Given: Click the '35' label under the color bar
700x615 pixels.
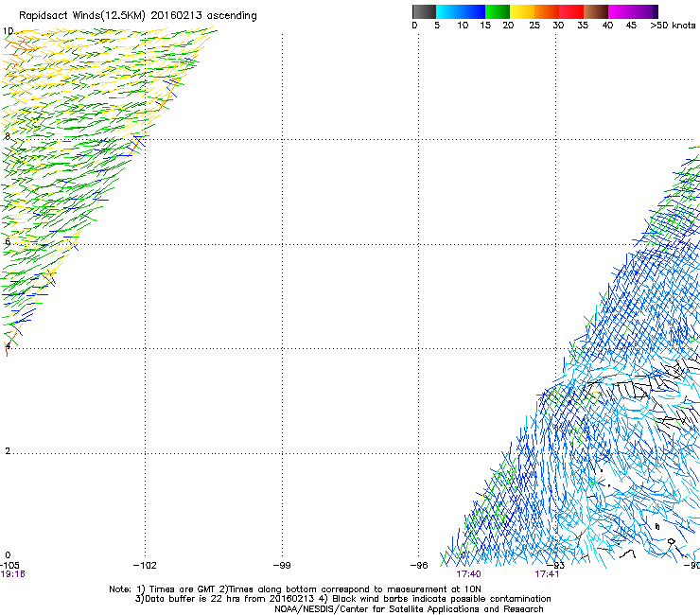Looking at the screenshot, I should (x=583, y=26).
